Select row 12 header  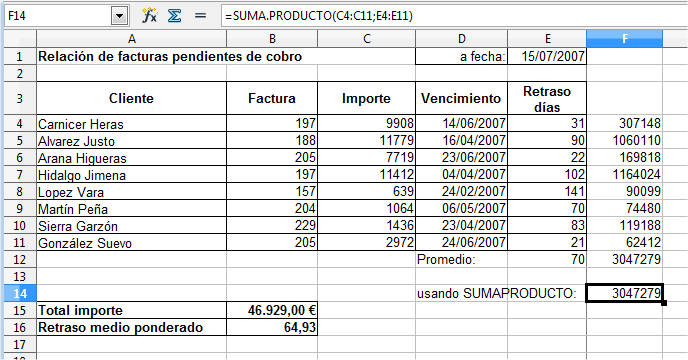pos(20,259)
